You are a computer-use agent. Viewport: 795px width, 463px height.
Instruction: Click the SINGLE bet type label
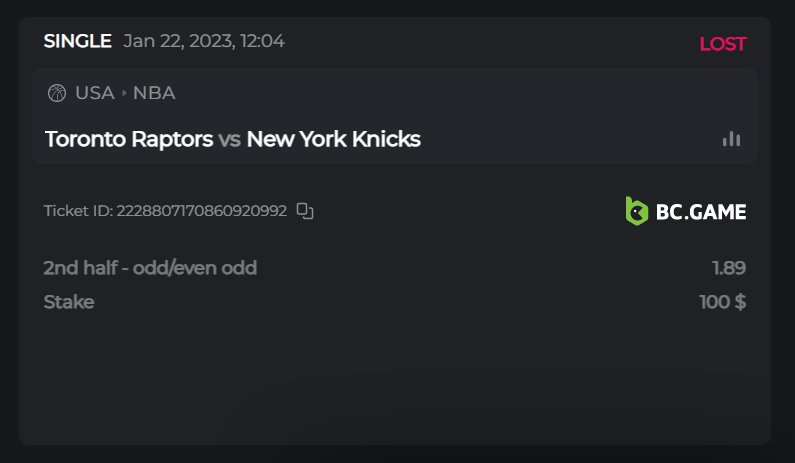click(77, 41)
